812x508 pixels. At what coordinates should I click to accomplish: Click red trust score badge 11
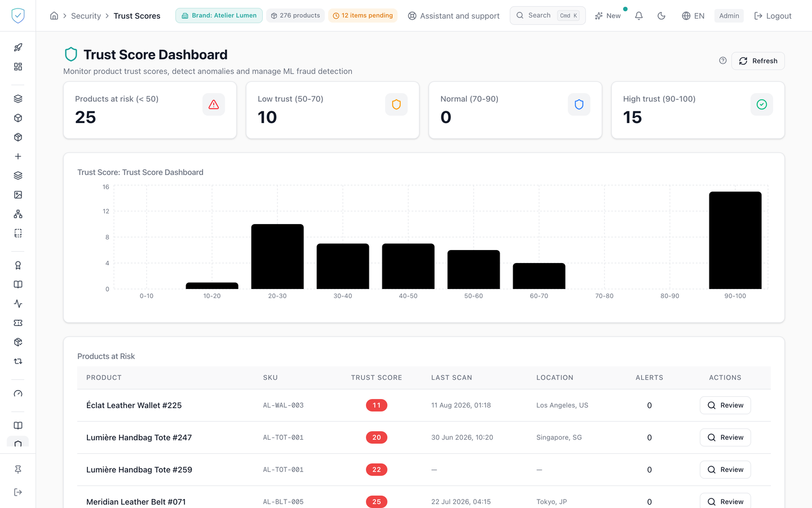[x=377, y=405]
